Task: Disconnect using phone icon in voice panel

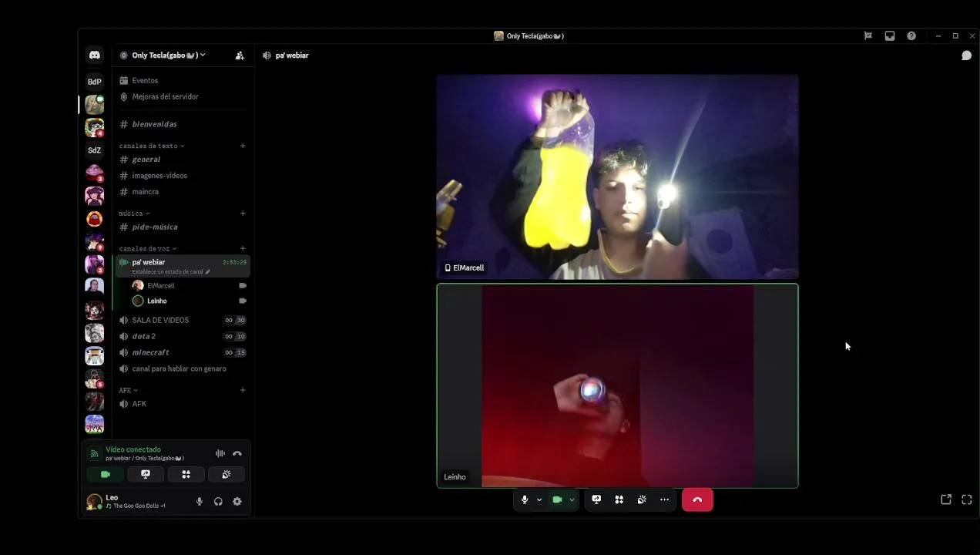Action: pos(237,453)
